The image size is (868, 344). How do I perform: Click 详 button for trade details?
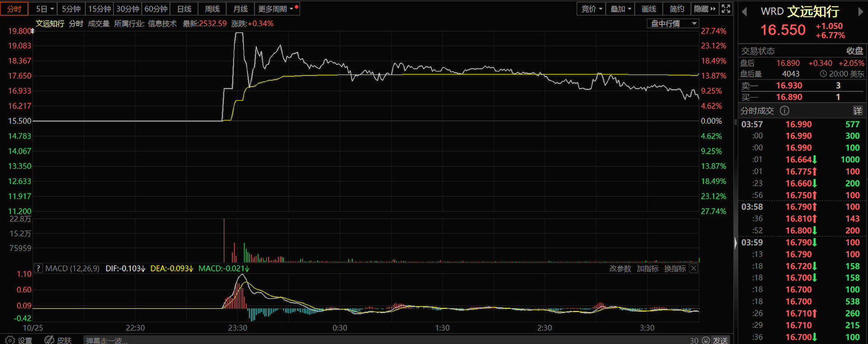pyautogui.click(x=858, y=111)
